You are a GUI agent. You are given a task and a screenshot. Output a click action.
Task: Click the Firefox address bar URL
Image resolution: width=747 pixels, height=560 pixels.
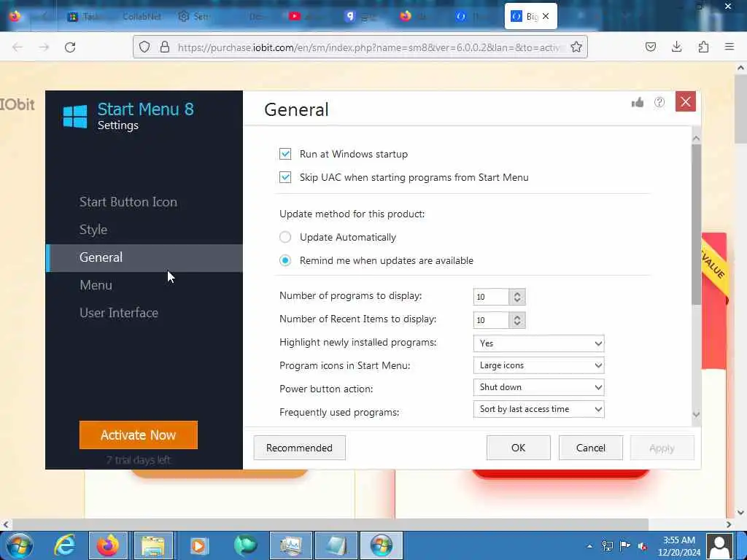pos(368,47)
